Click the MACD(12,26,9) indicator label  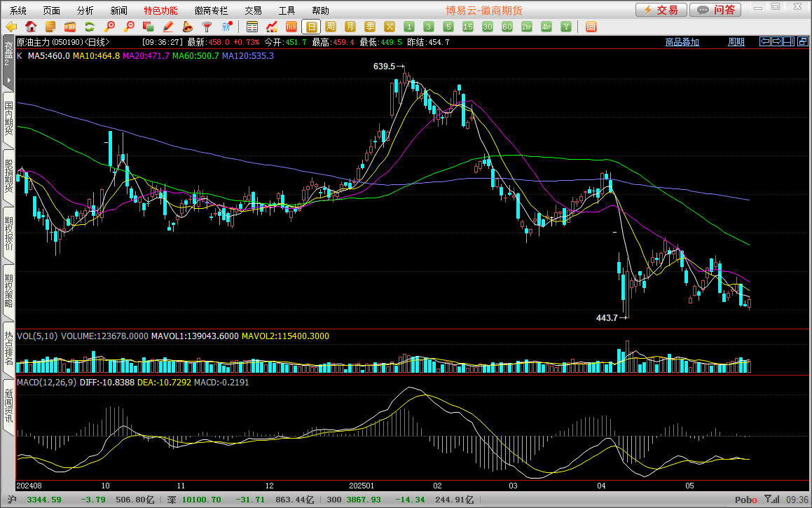[47, 382]
